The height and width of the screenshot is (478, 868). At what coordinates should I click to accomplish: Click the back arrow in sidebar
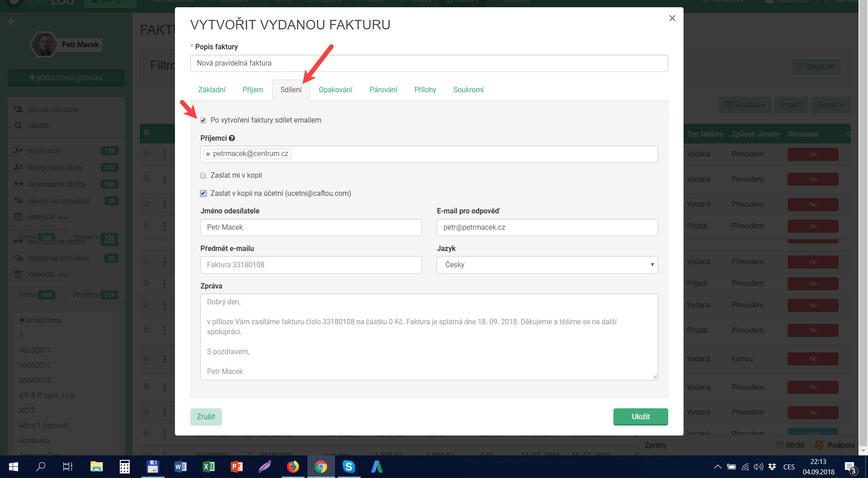click(12, 21)
